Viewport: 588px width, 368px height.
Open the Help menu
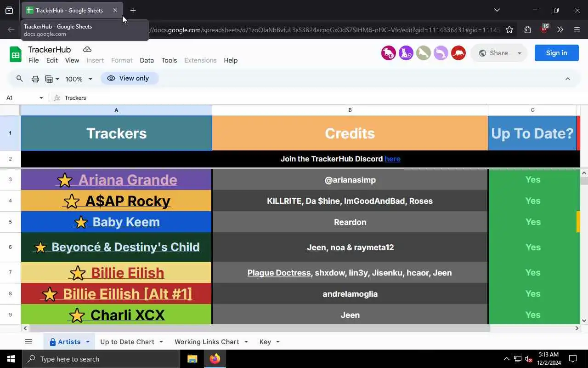[231, 60]
